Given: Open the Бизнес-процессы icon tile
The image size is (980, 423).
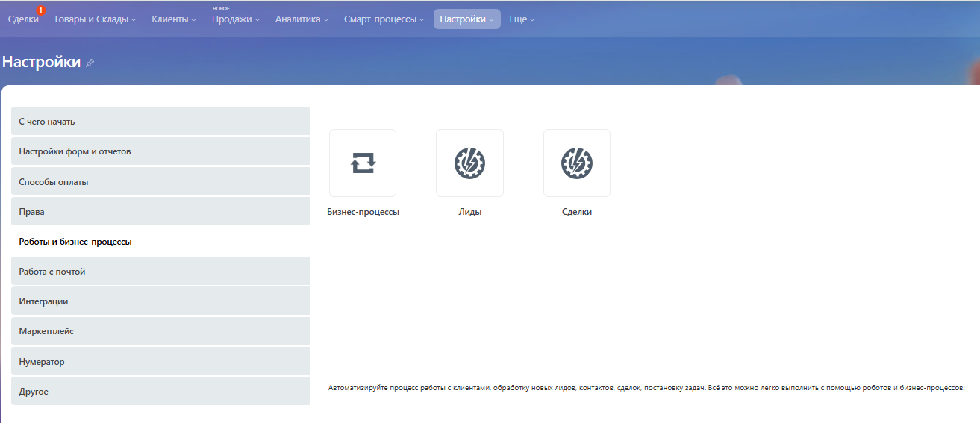Looking at the screenshot, I should tap(363, 163).
